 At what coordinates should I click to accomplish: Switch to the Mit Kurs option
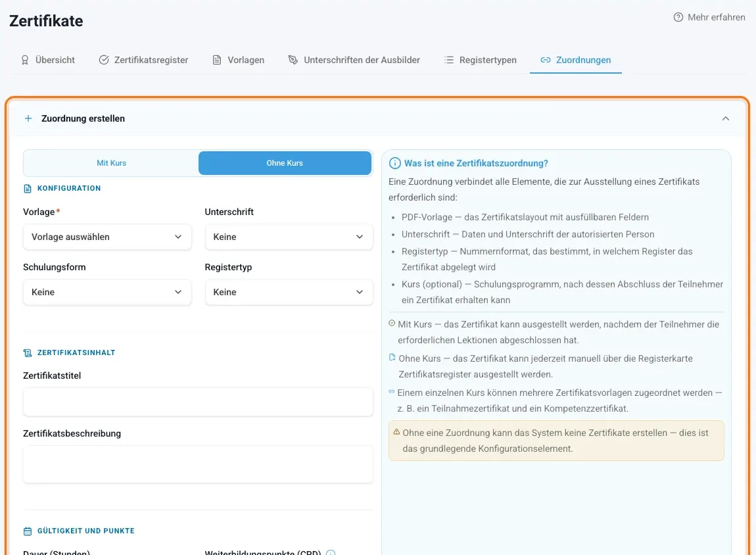pos(111,163)
